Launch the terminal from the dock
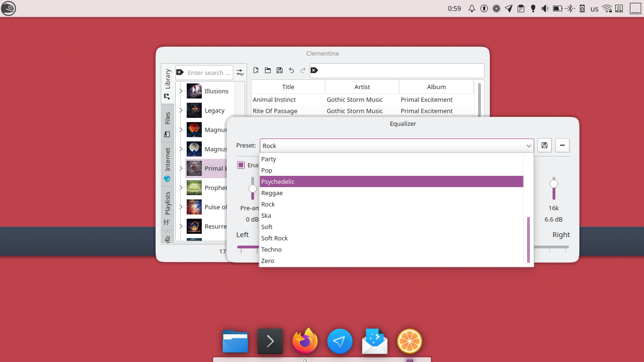The image size is (644, 362). point(270,341)
